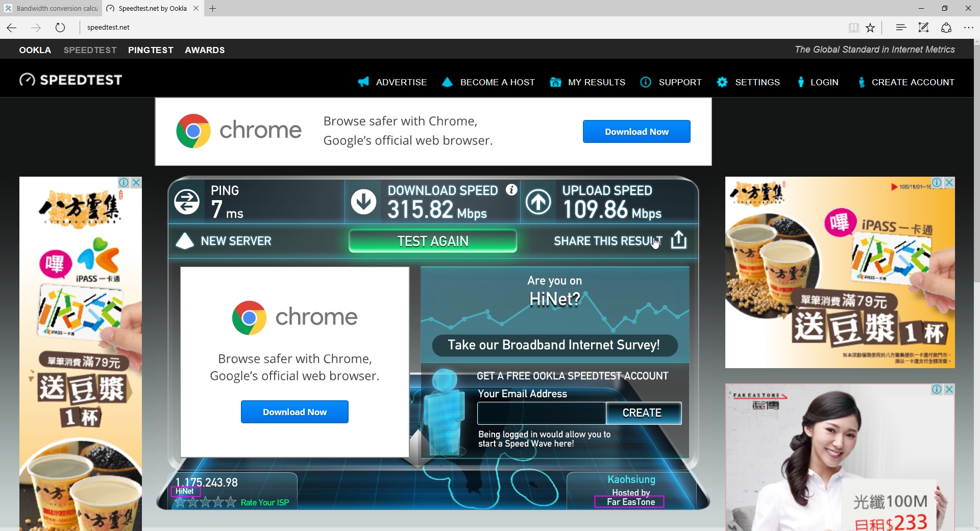Click the Your Email Address field
Image resolution: width=980 pixels, height=531 pixels.
(x=542, y=413)
